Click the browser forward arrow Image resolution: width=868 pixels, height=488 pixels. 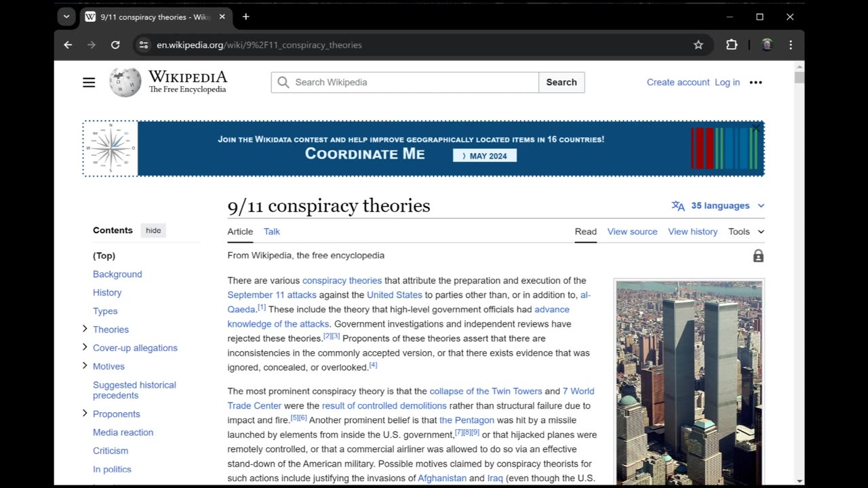pos(92,45)
